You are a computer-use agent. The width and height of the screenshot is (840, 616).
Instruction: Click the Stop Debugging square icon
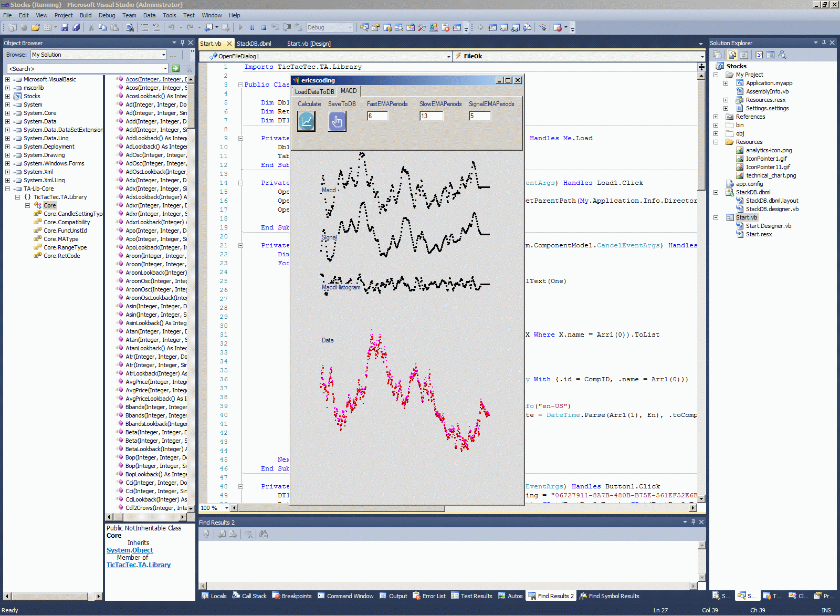(x=264, y=27)
